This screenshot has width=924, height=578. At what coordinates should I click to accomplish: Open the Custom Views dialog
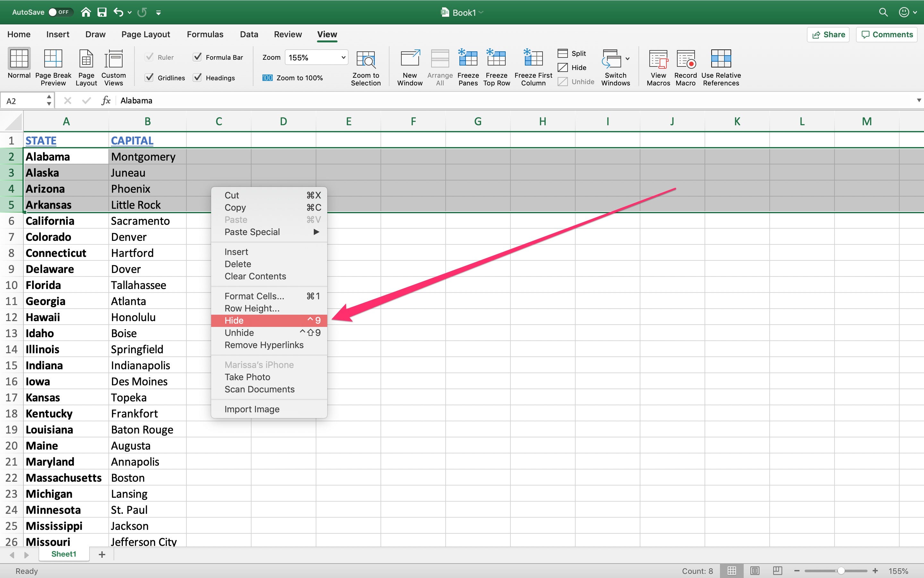pyautogui.click(x=113, y=59)
